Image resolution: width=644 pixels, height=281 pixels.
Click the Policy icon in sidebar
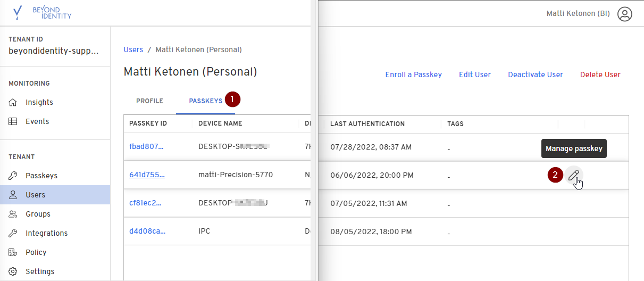coord(13,252)
